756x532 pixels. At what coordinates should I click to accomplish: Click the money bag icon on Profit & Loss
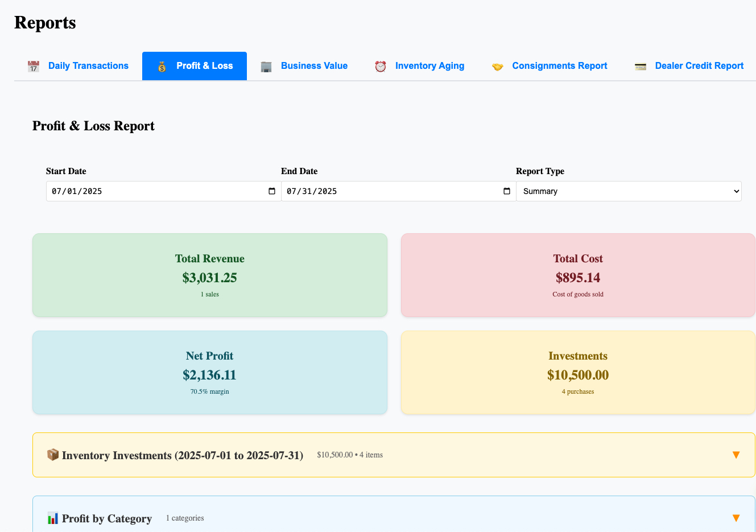(x=162, y=67)
